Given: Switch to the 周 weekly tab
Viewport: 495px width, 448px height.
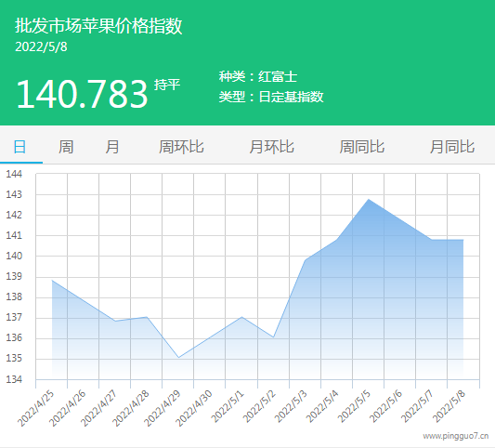Looking at the screenshot, I should point(66,147).
